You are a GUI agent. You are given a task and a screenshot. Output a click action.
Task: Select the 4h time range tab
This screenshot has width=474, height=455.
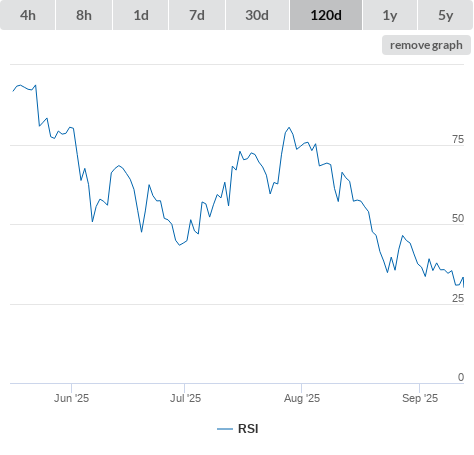[28, 15]
